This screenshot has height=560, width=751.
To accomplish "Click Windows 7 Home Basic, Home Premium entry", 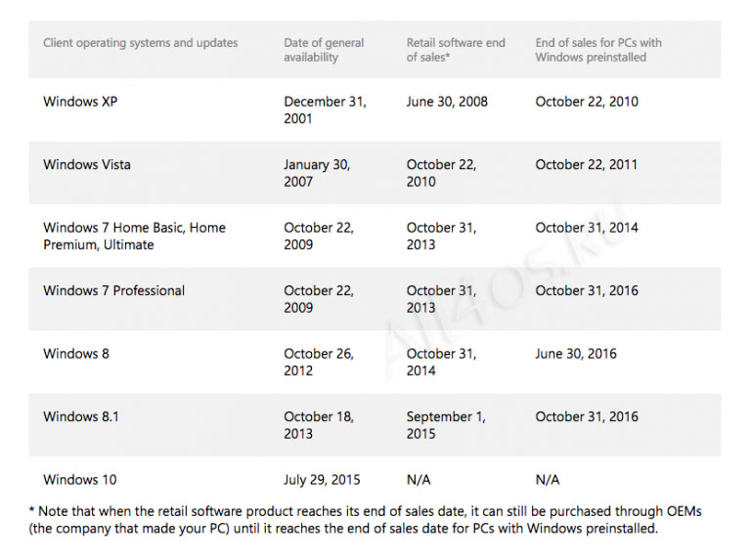I will point(134,236).
